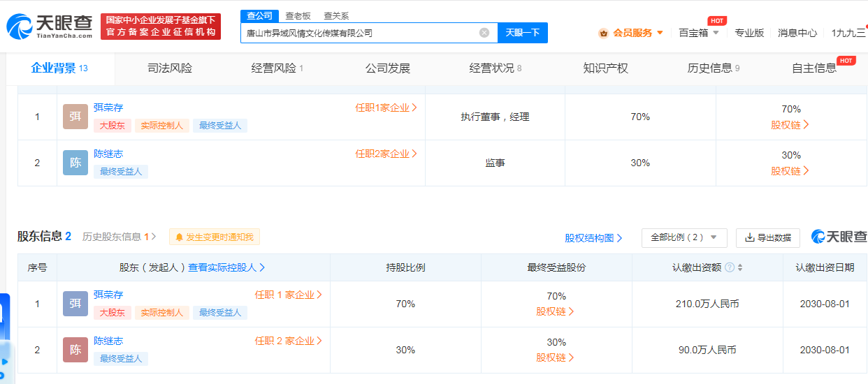
Task: Enable 发生变更时通知我 notification
Action: pyautogui.click(x=215, y=237)
